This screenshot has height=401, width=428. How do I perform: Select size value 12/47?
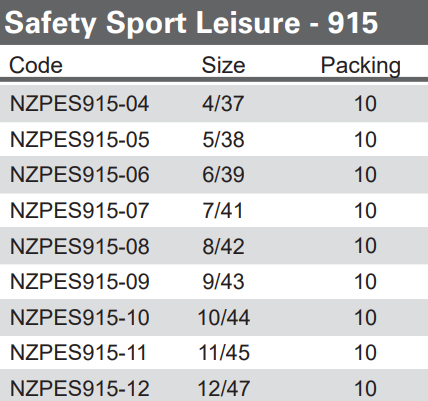[224, 389]
